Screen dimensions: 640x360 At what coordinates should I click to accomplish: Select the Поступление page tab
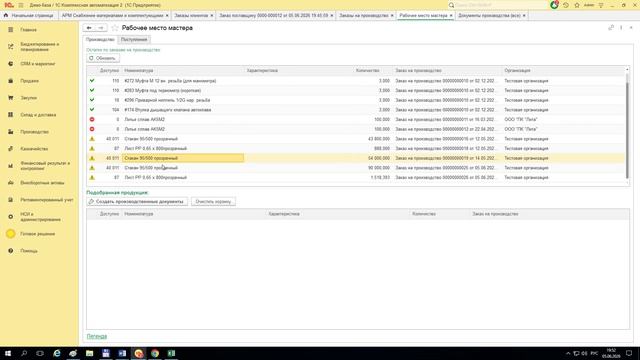[134, 40]
